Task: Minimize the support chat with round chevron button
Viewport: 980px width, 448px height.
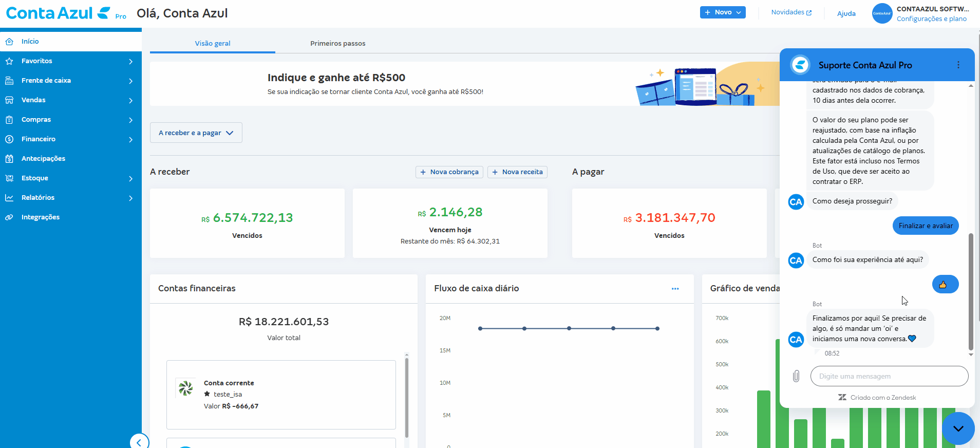Action: [958, 428]
